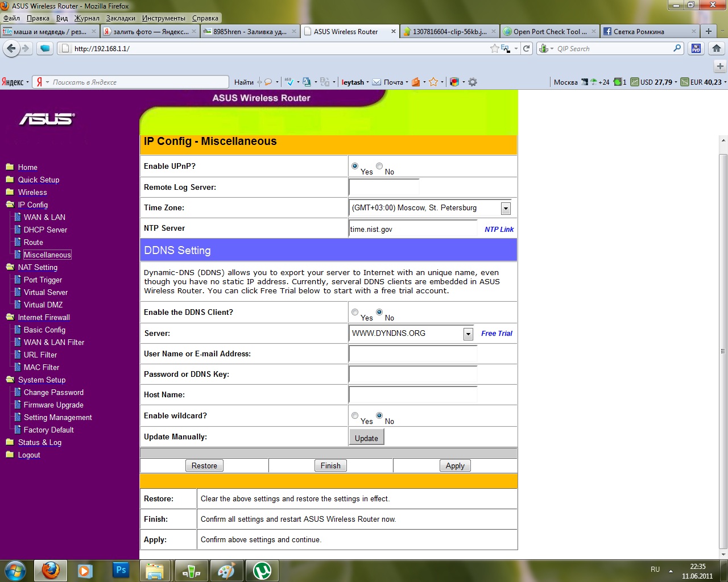Viewport: 728px width, 582px height.
Task: Click the Apply button
Action: (x=455, y=465)
